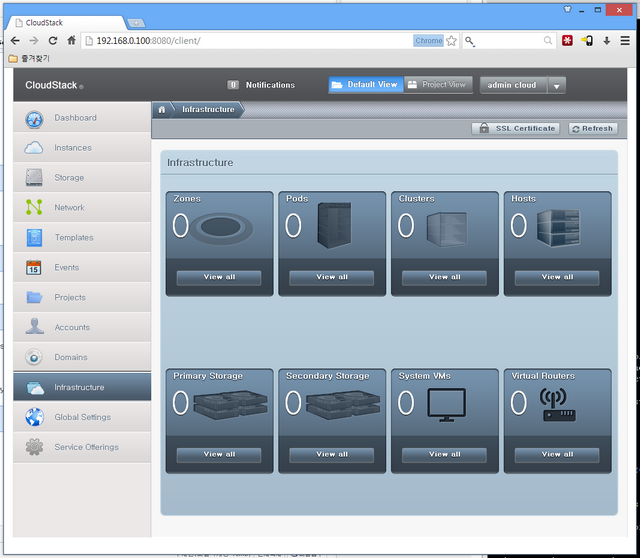
Task: Click the Virtual Routers antenna graphic
Action: [558, 405]
